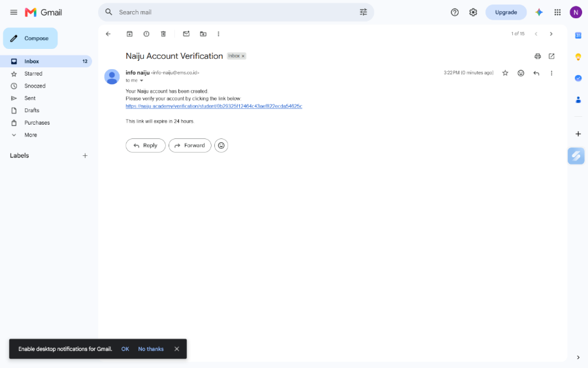Click sender avatar picture

[x=112, y=77]
